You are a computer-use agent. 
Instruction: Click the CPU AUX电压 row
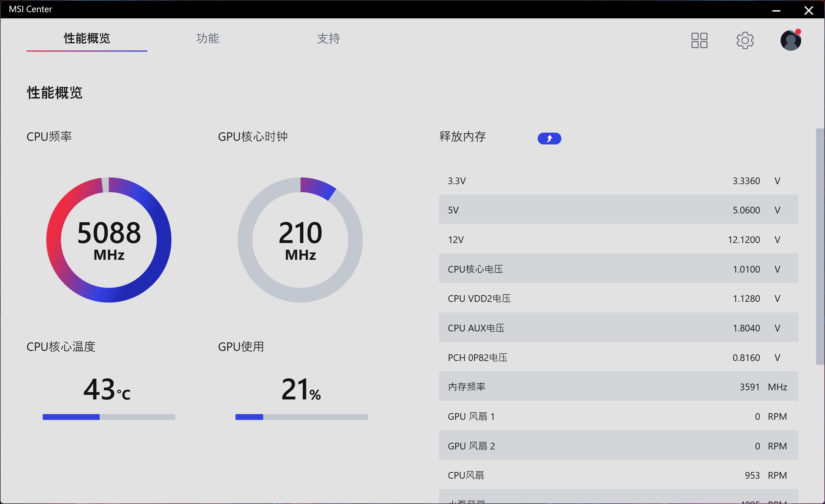click(x=618, y=327)
